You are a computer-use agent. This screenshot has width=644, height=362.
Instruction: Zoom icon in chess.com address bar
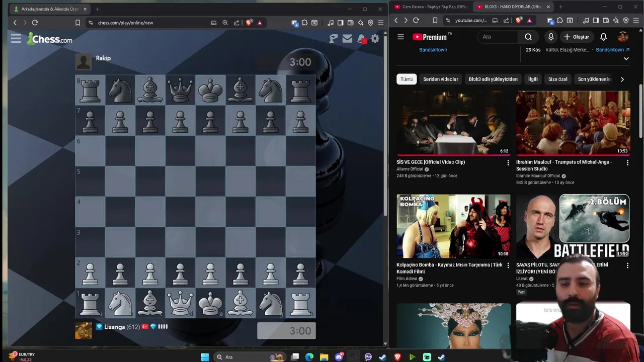pos(225,23)
